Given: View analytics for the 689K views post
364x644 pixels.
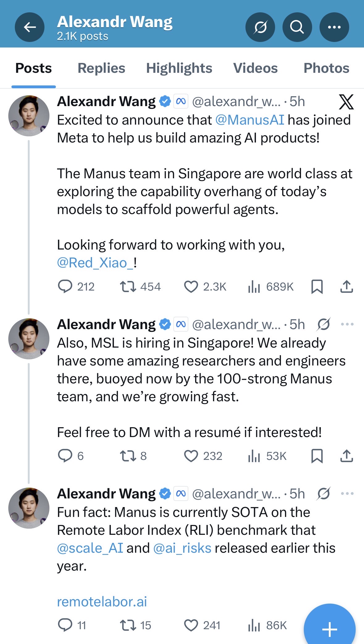Looking at the screenshot, I should pos(254,287).
